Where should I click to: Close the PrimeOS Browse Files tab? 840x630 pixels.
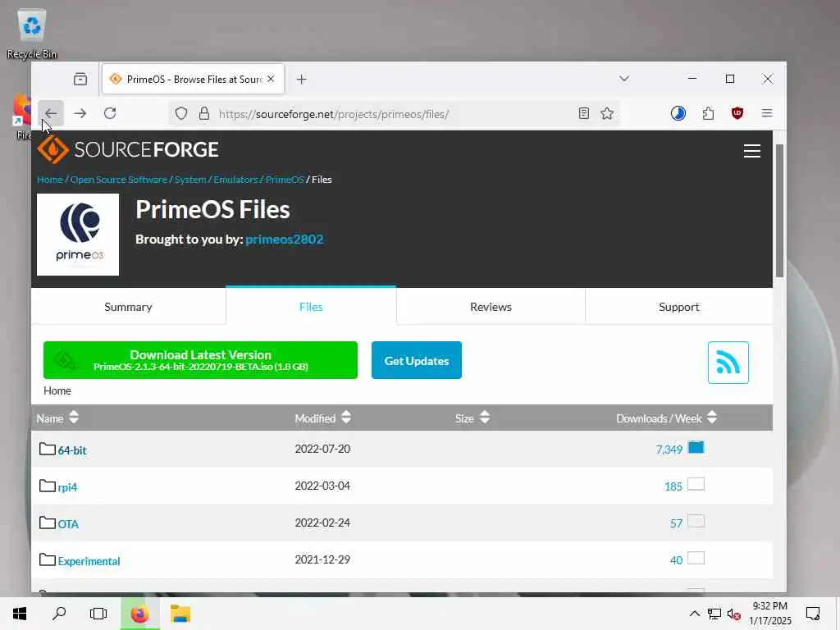click(271, 79)
